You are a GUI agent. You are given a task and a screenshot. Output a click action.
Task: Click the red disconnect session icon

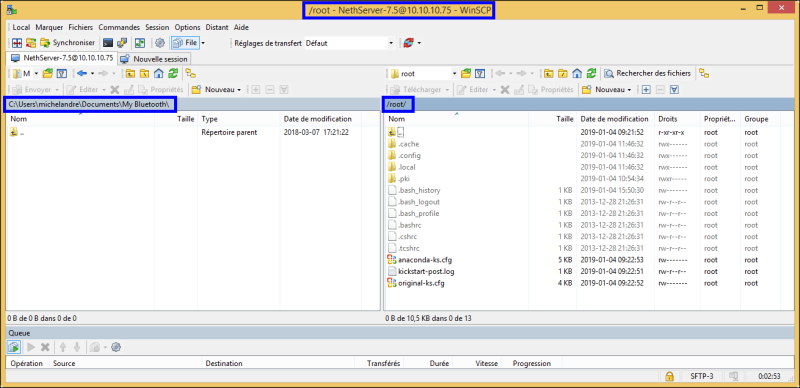point(408,43)
